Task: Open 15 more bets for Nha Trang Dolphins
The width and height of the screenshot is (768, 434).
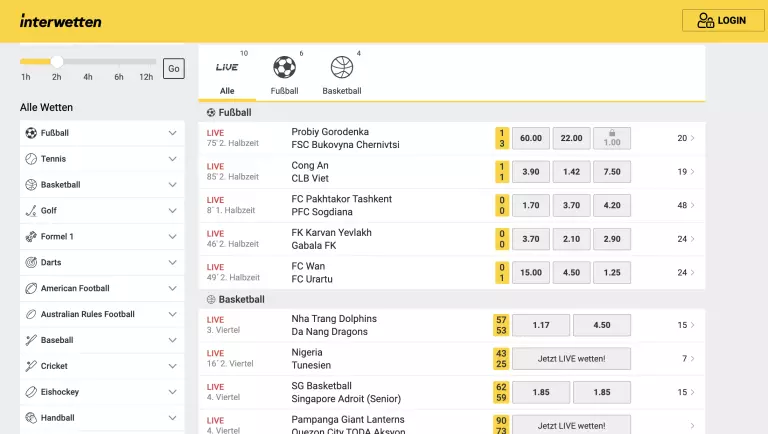Action: click(686, 325)
